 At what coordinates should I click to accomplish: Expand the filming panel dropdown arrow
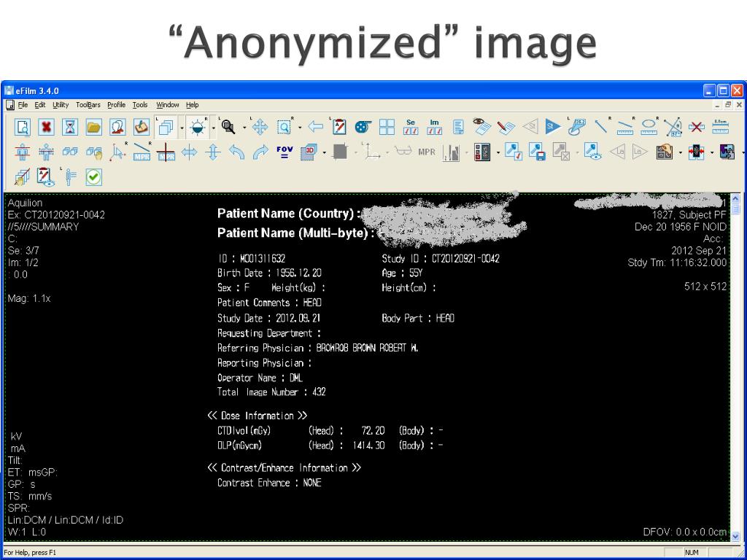(x=498, y=153)
